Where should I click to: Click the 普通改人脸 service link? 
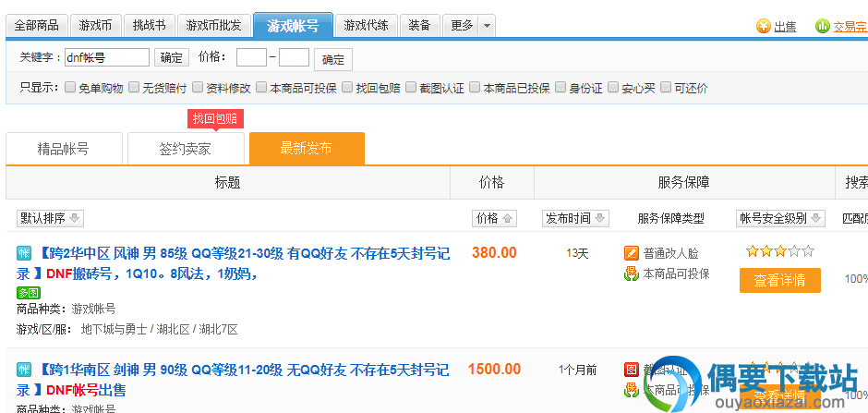(671, 253)
